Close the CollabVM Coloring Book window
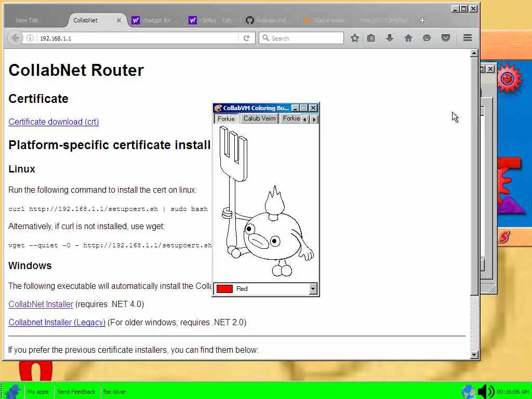The height and width of the screenshot is (399, 532). (x=313, y=108)
